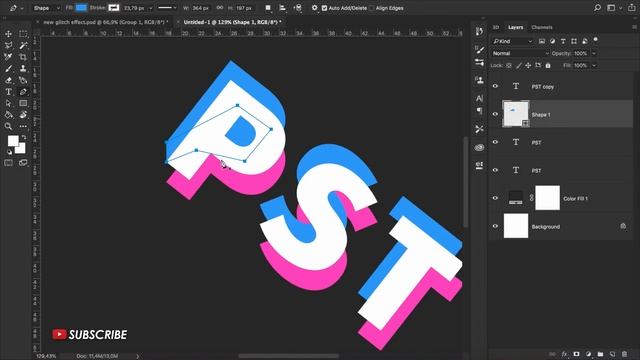Switch to the 3D panel tab
This screenshot has width=640, height=360.
click(x=496, y=27)
